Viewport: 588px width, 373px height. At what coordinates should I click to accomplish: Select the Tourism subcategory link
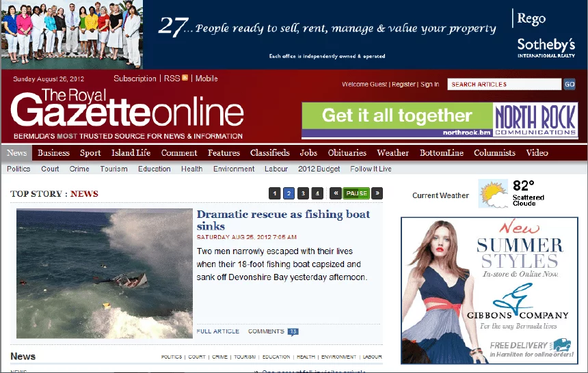click(113, 169)
